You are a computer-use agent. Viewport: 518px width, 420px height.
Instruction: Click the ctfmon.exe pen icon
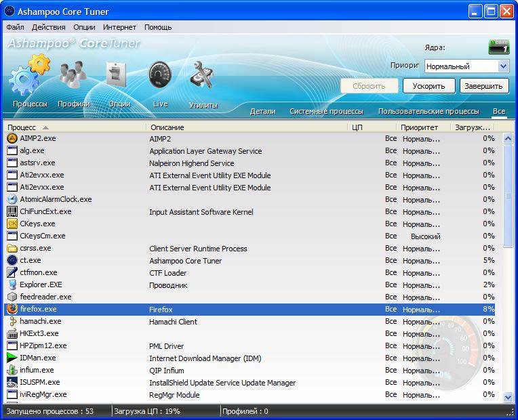[x=12, y=272]
